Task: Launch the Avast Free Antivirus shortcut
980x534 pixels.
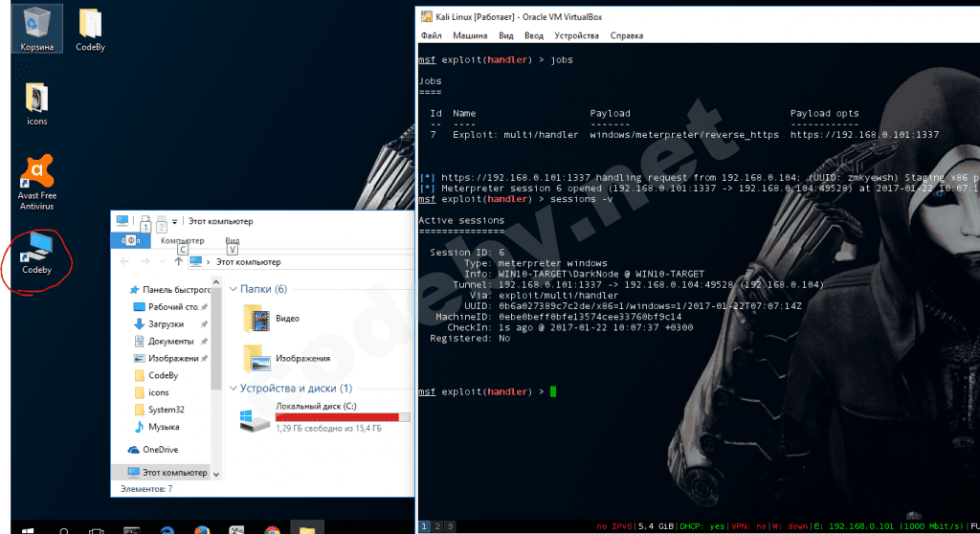Action: click(36, 182)
